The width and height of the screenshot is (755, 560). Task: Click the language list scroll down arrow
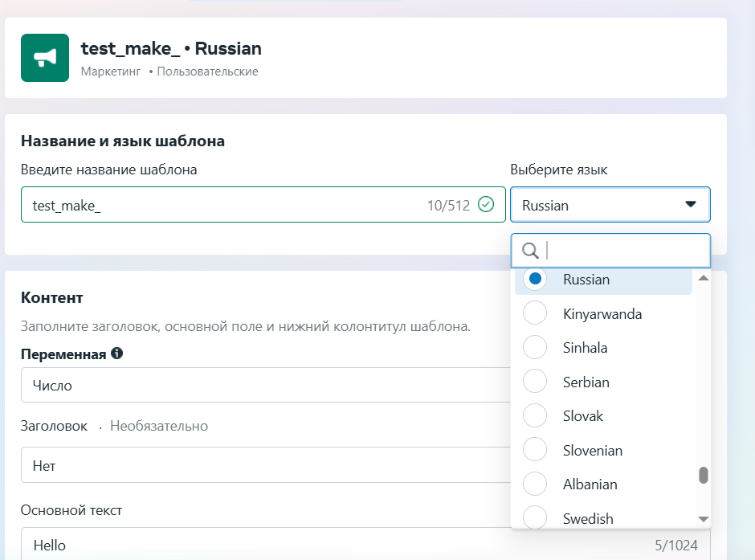pyautogui.click(x=703, y=518)
